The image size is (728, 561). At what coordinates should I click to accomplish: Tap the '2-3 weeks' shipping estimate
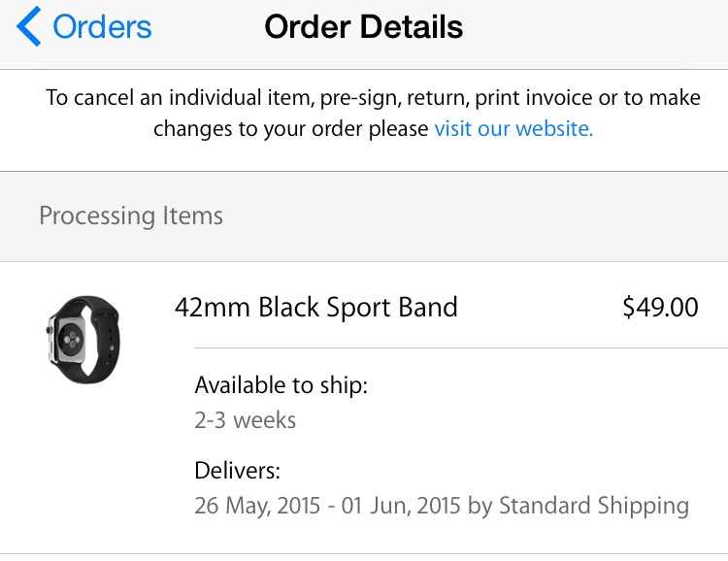[246, 420]
